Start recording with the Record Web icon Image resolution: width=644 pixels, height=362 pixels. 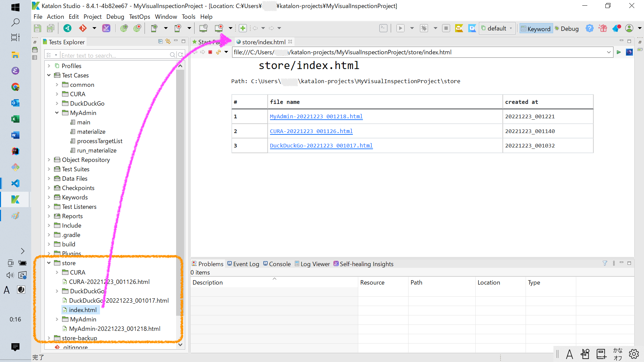tap(137, 28)
